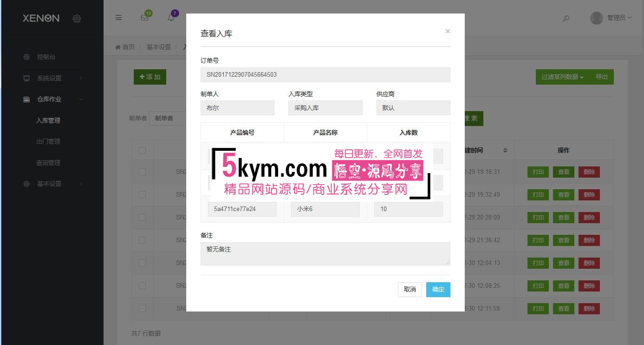Select 查询管理 submenu item
The image size is (644, 345).
pos(48,163)
